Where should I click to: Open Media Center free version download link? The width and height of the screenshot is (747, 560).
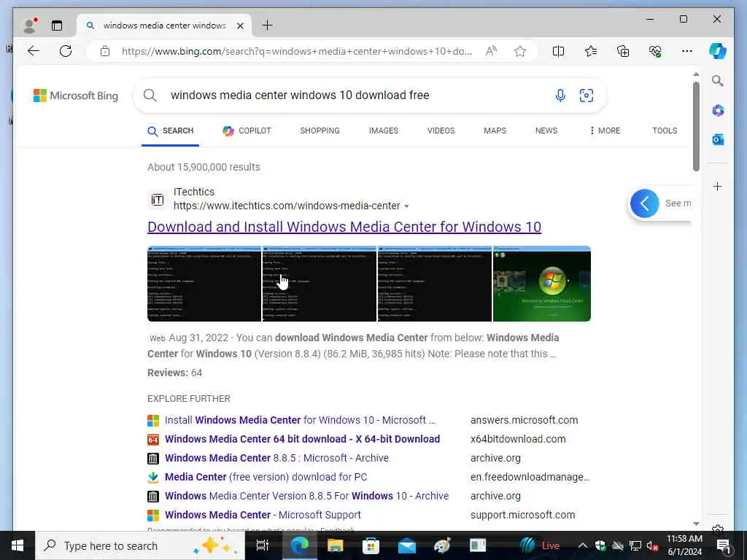pos(266,477)
